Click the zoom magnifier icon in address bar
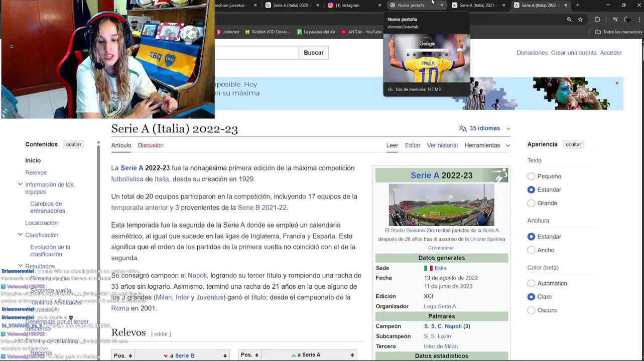Image resolution: width=644 pixels, height=361 pixels. point(569,20)
